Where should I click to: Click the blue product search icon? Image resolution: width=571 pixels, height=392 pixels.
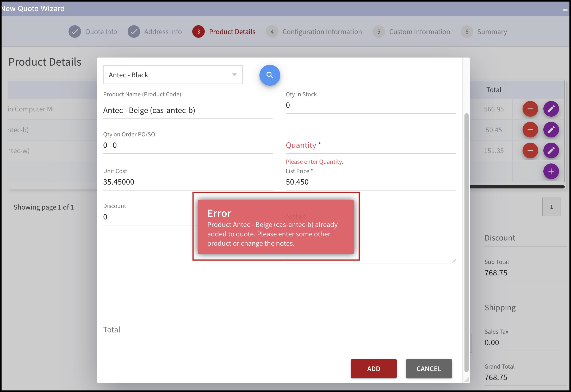270,75
